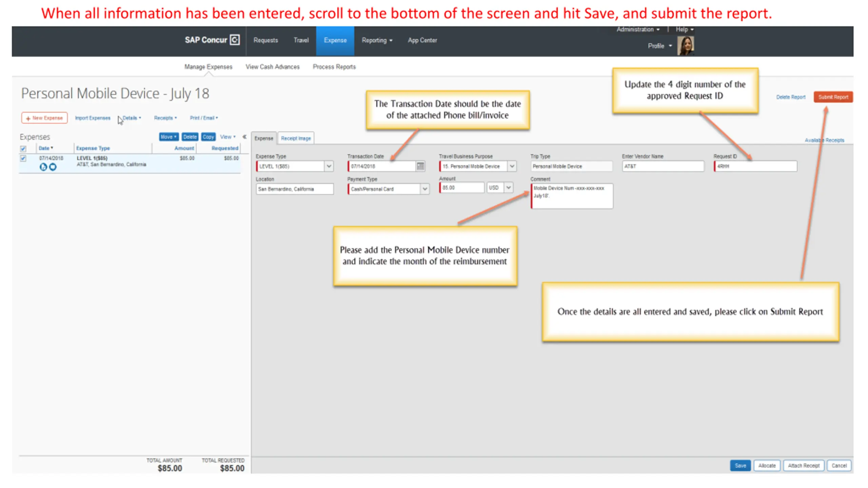The width and height of the screenshot is (868, 488).
Task: Click into the Request ID field
Action: pyautogui.click(x=755, y=166)
